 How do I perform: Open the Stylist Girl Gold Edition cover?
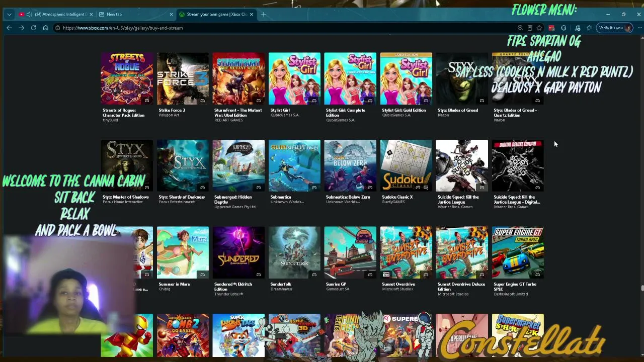click(x=406, y=79)
